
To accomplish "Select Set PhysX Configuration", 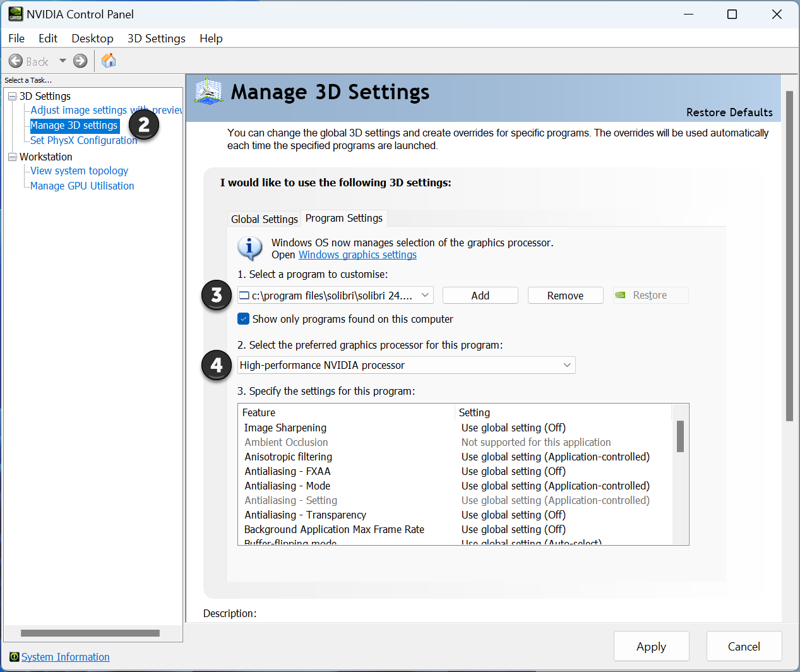I will (x=83, y=140).
